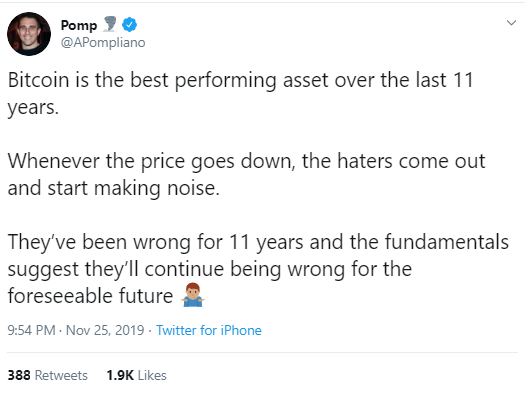Click the tornado emoji beside Pomp
The width and height of the screenshot is (525, 397).
click(109, 24)
